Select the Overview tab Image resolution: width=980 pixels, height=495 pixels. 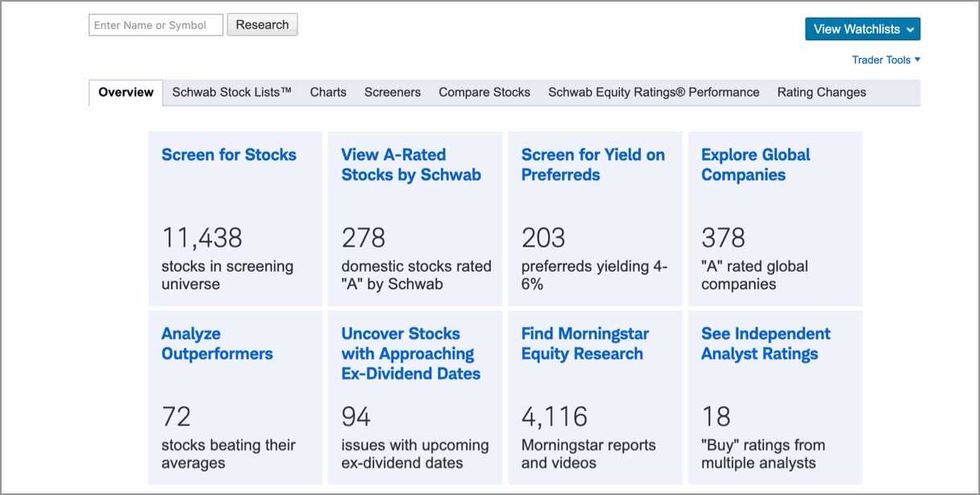click(x=126, y=92)
